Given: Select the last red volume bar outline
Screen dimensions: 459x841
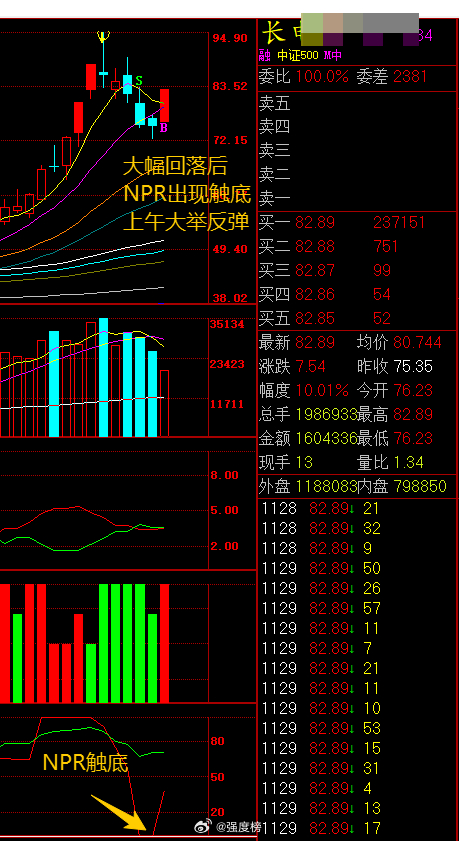Looking at the screenshot, I should [x=165, y=403].
